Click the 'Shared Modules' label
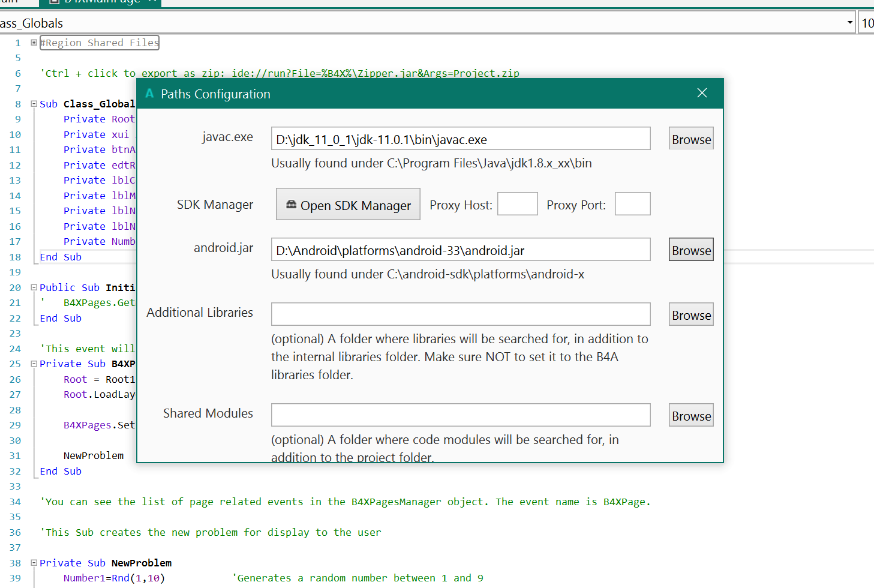874x588 pixels. tap(208, 413)
